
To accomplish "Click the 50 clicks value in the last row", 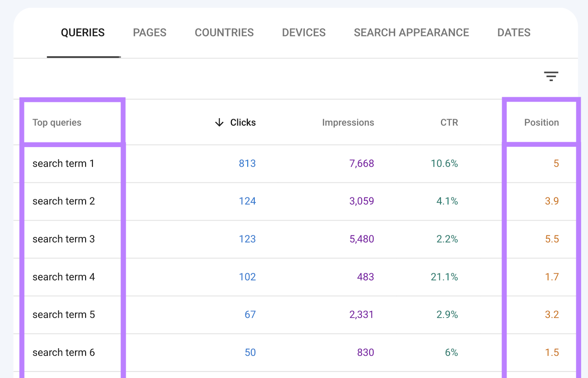I will pyautogui.click(x=250, y=352).
